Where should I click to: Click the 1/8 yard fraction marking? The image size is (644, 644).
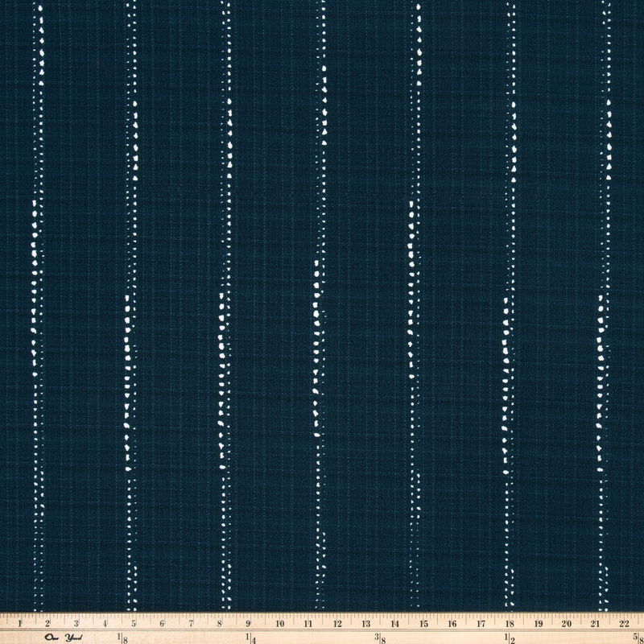pos(123,637)
